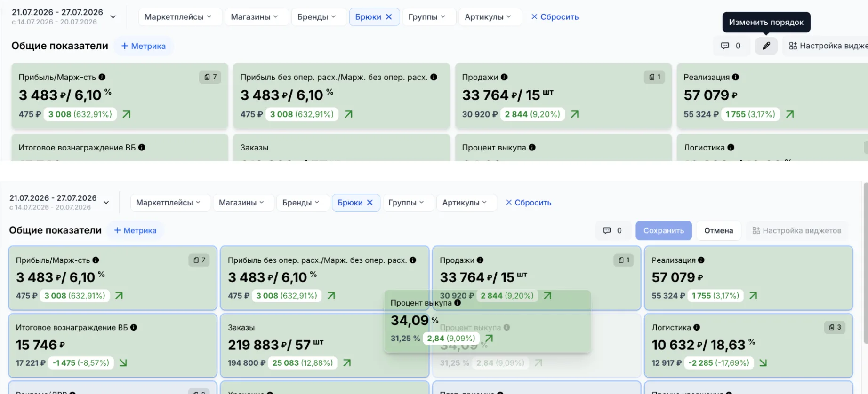Screen dimensions: 868x394
Task: Click notes badge 1 on upper Продажи card
Action: click(x=654, y=77)
